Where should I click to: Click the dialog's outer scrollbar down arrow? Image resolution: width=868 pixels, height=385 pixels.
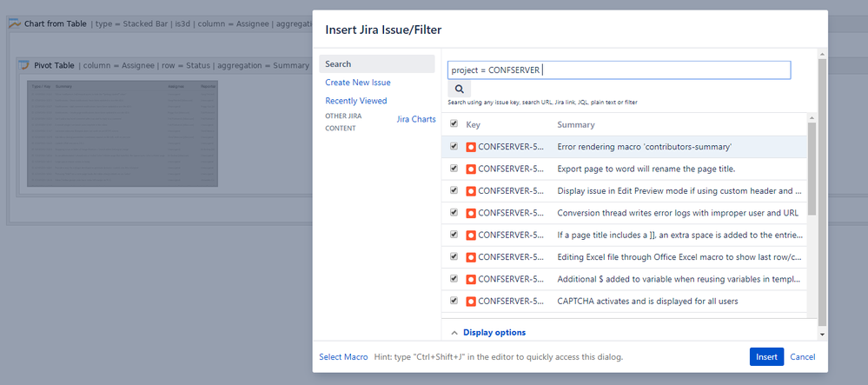(x=822, y=334)
